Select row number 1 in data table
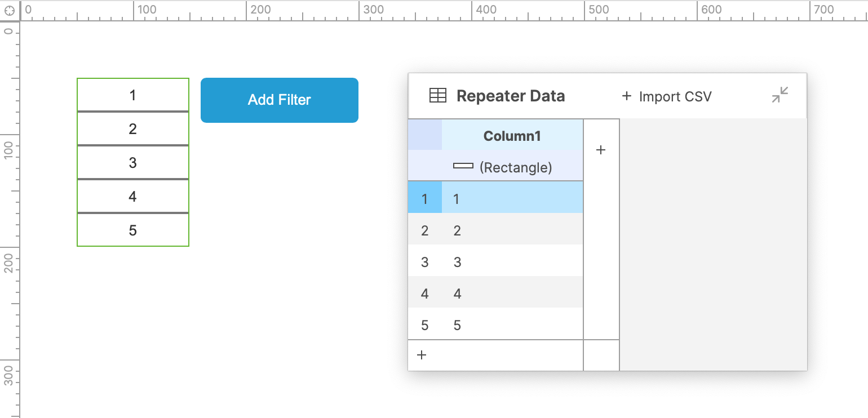The height and width of the screenshot is (418, 868). pyautogui.click(x=424, y=199)
